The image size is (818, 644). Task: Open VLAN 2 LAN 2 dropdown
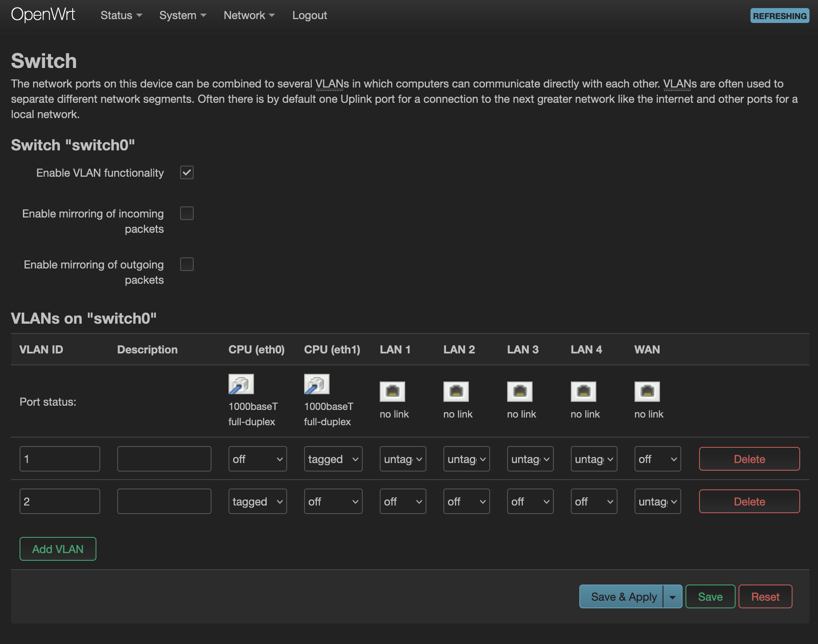pyautogui.click(x=467, y=501)
